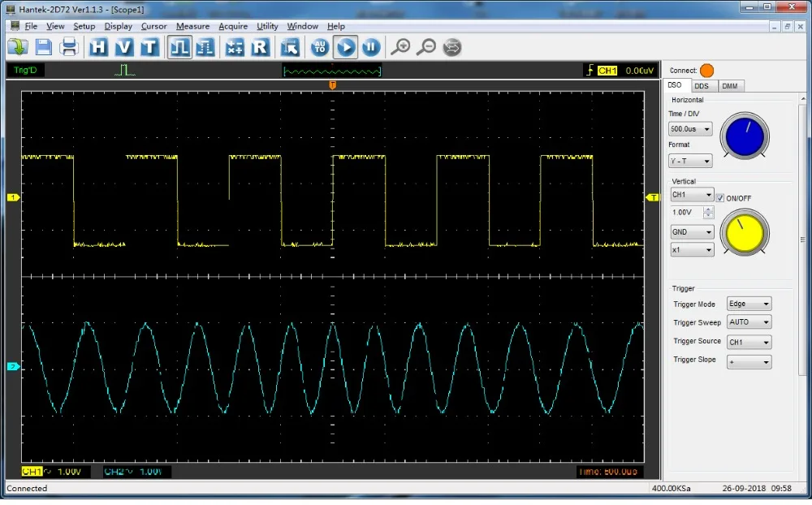Select the AUTO setup tool
812x505 pixels.
point(319,47)
